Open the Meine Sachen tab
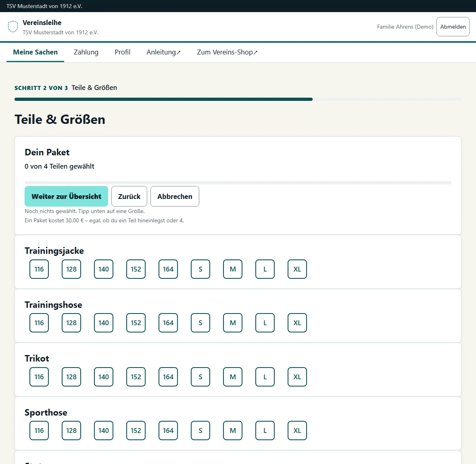Screen dimensions: 476x464 pyautogui.click(x=35, y=52)
